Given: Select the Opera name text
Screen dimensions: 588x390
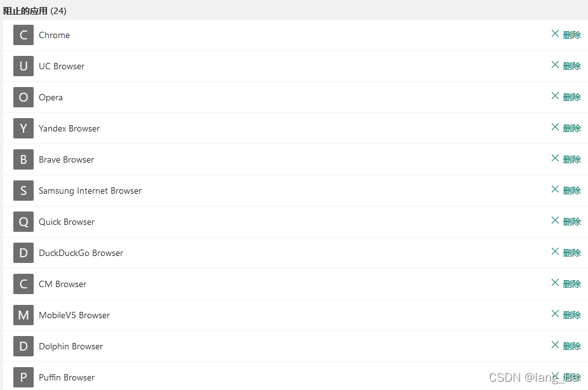Looking at the screenshot, I should point(51,98).
